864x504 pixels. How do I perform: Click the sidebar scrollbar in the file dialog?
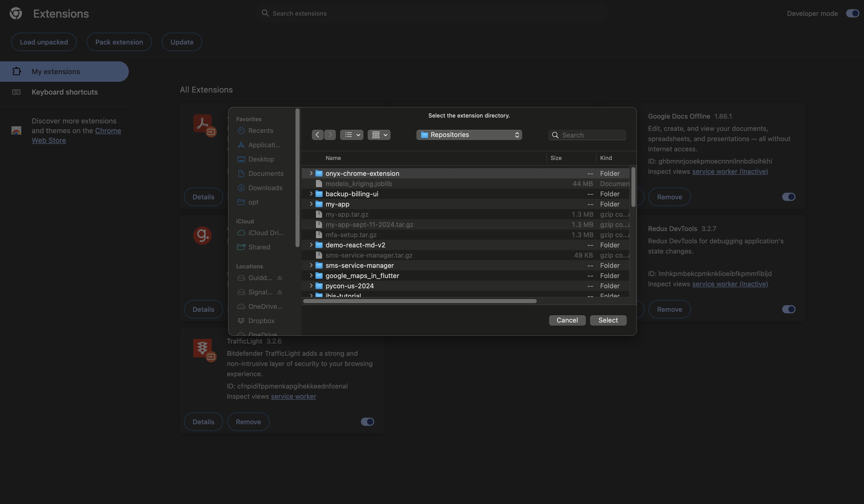coord(297,178)
